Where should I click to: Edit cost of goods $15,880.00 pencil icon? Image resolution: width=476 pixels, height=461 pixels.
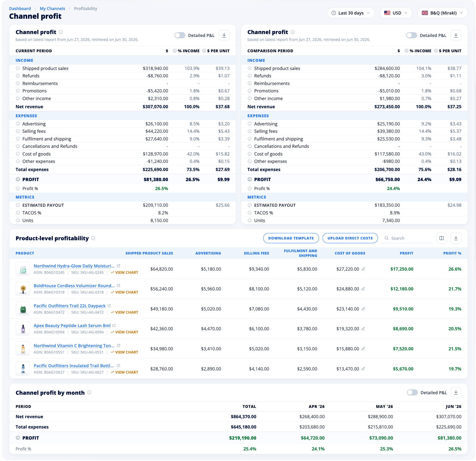pyautogui.click(x=363, y=349)
